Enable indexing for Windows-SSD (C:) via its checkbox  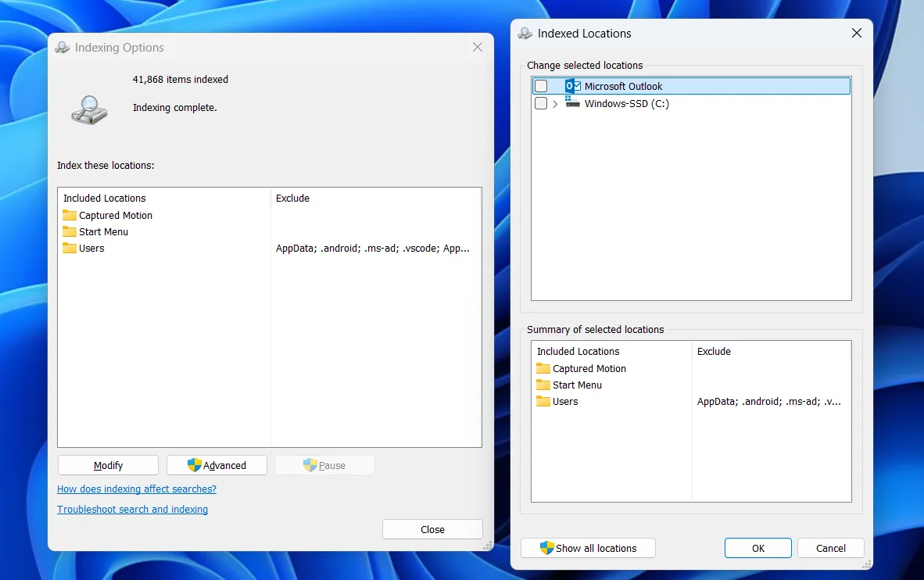[539, 103]
